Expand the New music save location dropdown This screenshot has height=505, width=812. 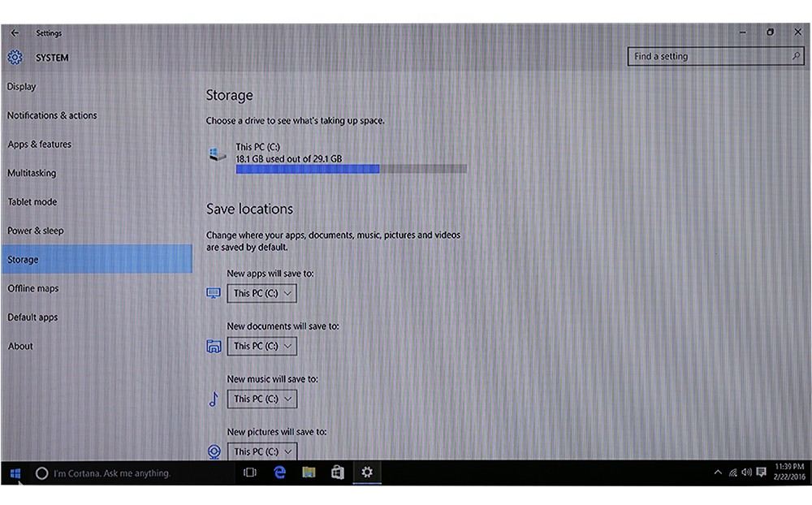point(261,399)
